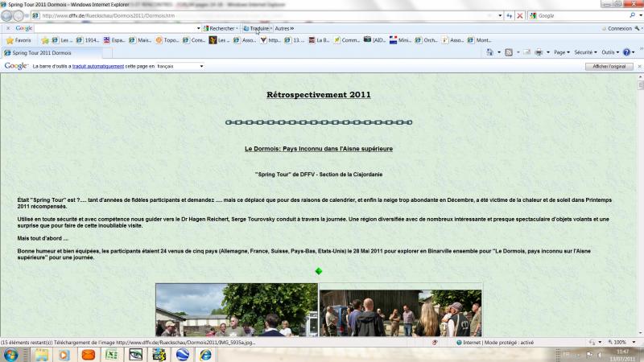
Task: Click the Home page icon in command bar
Action: click(489, 52)
